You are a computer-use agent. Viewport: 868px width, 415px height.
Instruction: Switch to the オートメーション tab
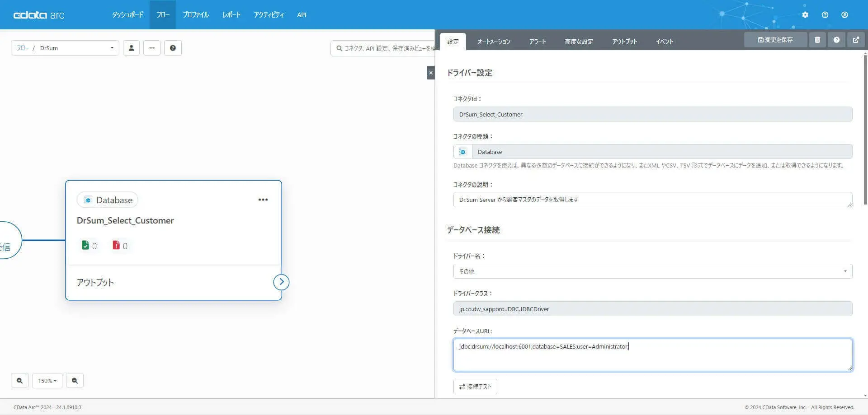tap(494, 42)
